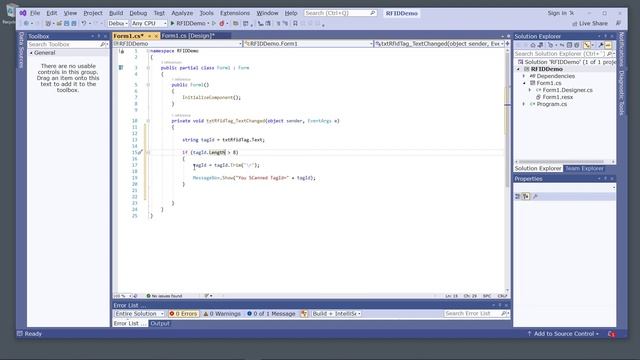Toggle the 0 Warnings filter

click(222, 313)
